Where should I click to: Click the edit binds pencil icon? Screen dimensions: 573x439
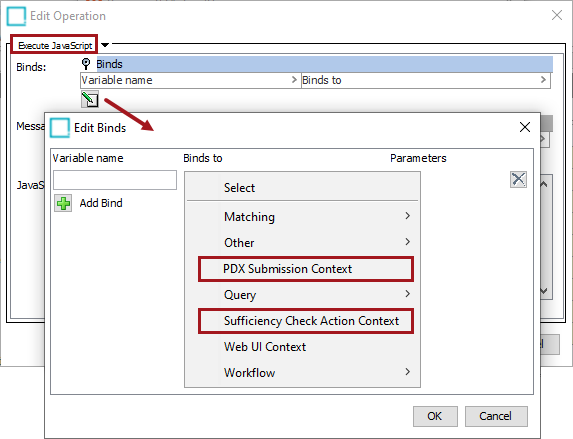90,99
